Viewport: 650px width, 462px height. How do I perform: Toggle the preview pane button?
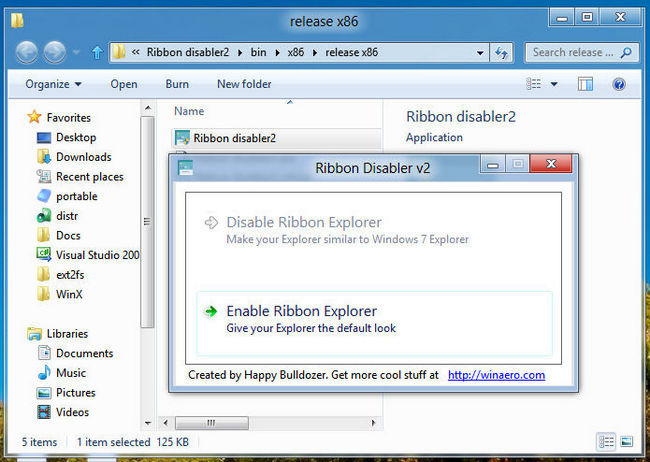pyautogui.click(x=585, y=84)
